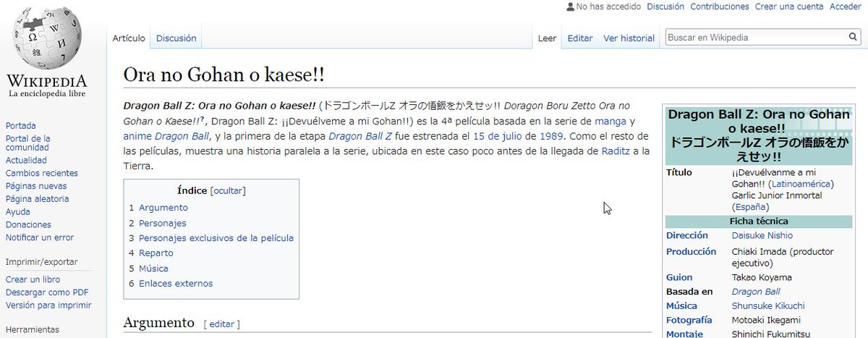Select the Editar tab

(579, 38)
